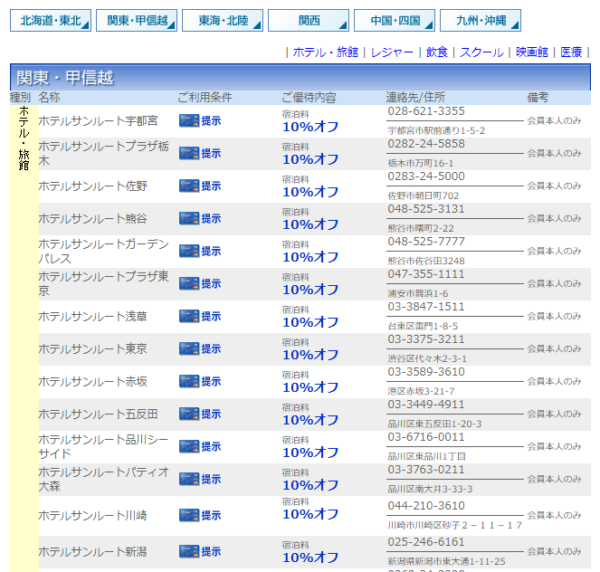Click phone number 03-3589-3610

[426, 372]
